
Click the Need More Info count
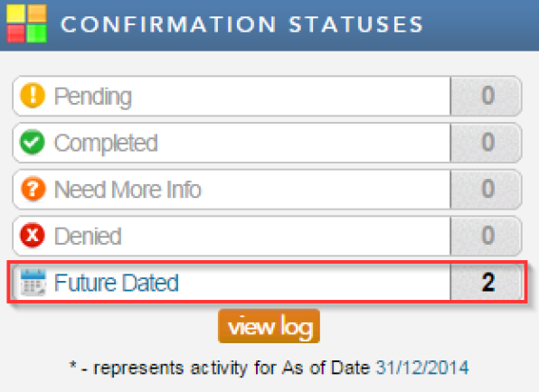click(486, 189)
